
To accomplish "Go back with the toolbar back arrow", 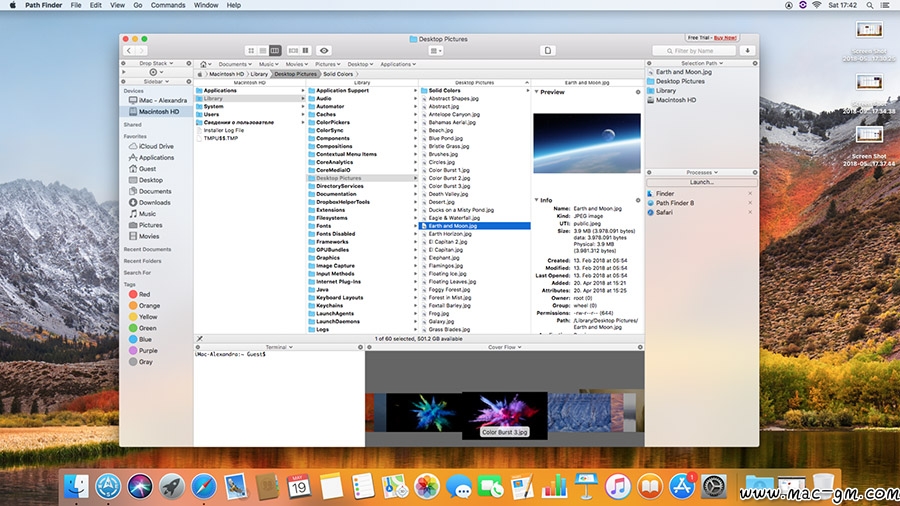I will [x=129, y=51].
